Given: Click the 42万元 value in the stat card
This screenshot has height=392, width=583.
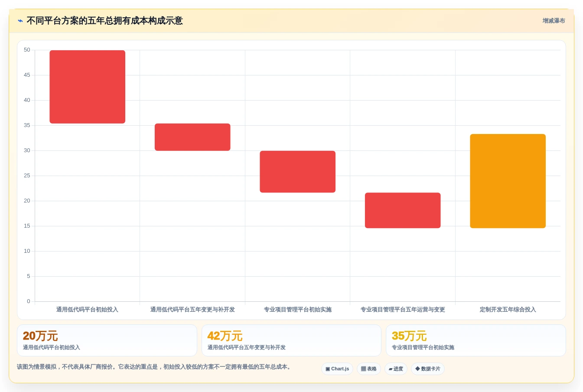Looking at the screenshot, I should 225,336.
